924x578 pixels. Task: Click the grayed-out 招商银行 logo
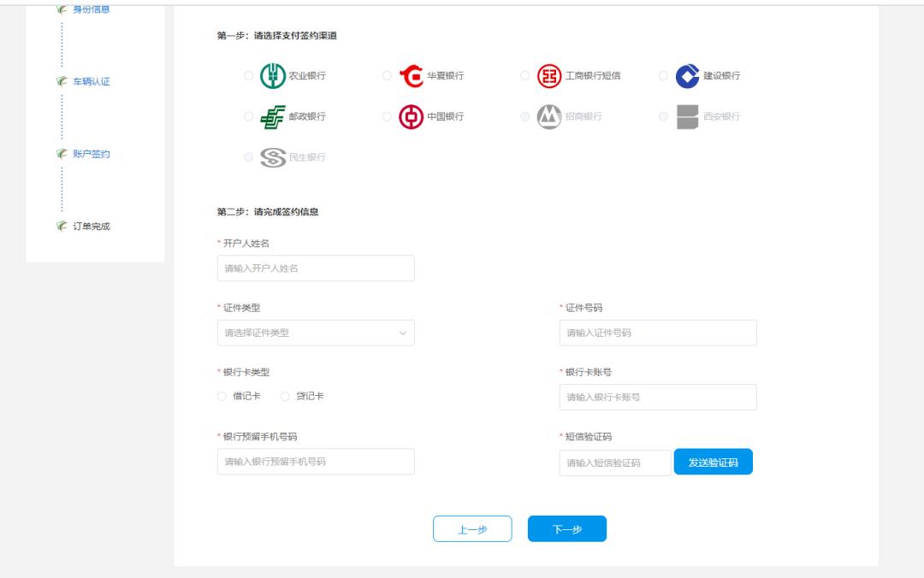(x=548, y=118)
